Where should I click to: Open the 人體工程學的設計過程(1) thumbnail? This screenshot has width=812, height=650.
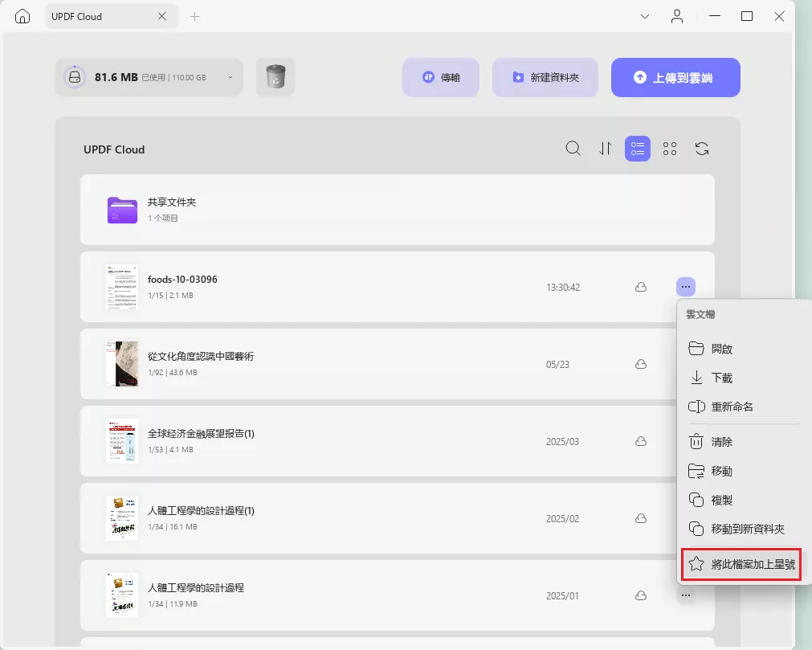[122, 518]
